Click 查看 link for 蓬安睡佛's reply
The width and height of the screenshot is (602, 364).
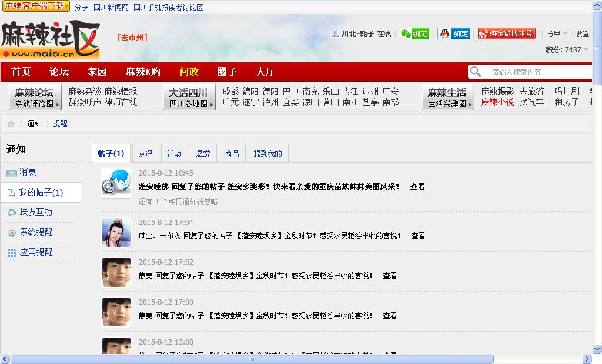point(417,187)
